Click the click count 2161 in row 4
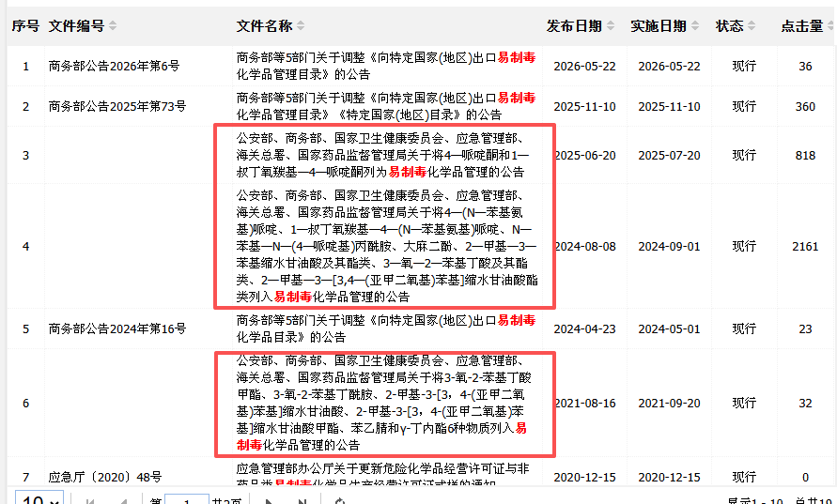Screen dimensions: 837x504 click(x=805, y=247)
